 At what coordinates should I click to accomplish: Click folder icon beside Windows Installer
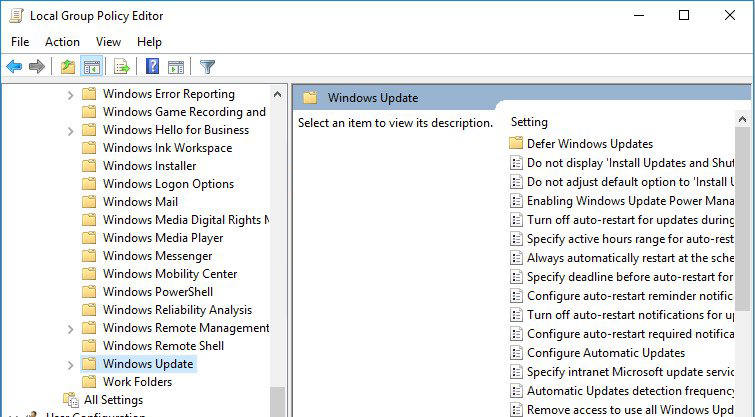tap(89, 166)
